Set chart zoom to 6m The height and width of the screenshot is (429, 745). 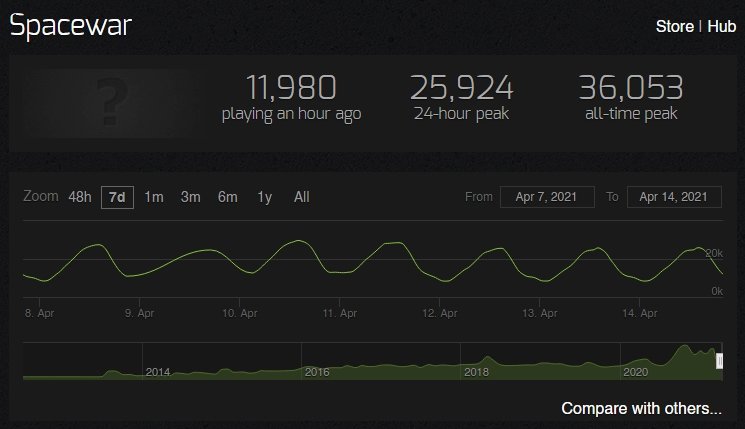pos(228,197)
